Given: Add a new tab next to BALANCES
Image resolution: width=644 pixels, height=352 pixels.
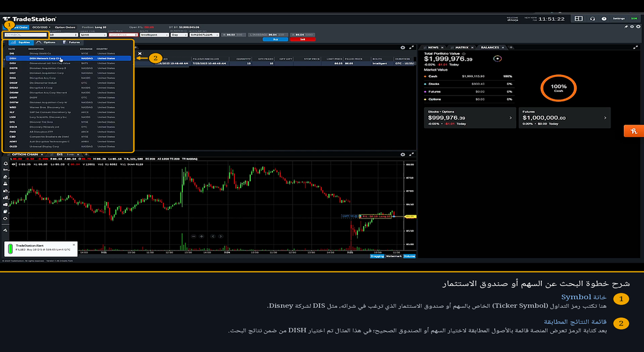Looking at the screenshot, I should (511, 47).
